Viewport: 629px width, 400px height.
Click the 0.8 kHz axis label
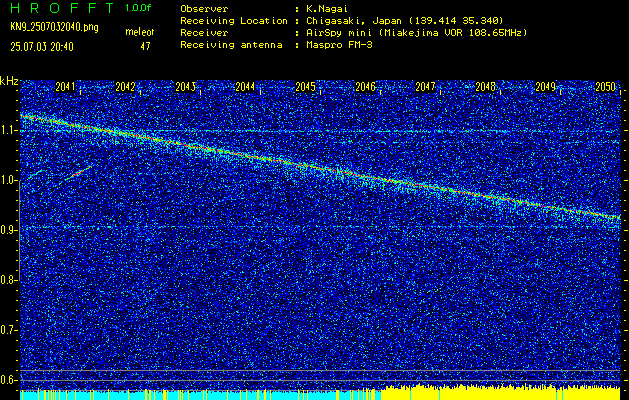click(9, 280)
